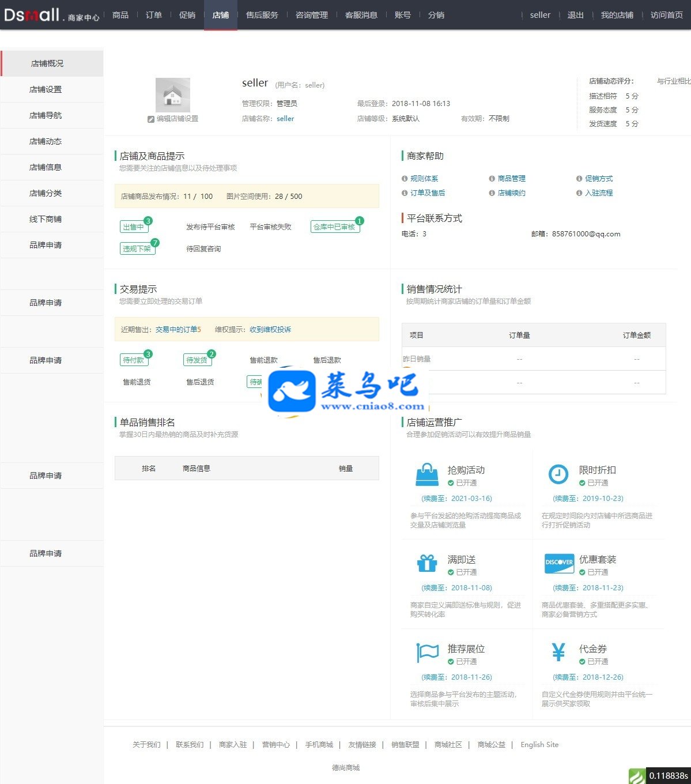Screen dimensions: 691x784
Task: Click the shopping bag 抢购活动 icon
Action: pyautogui.click(x=427, y=474)
